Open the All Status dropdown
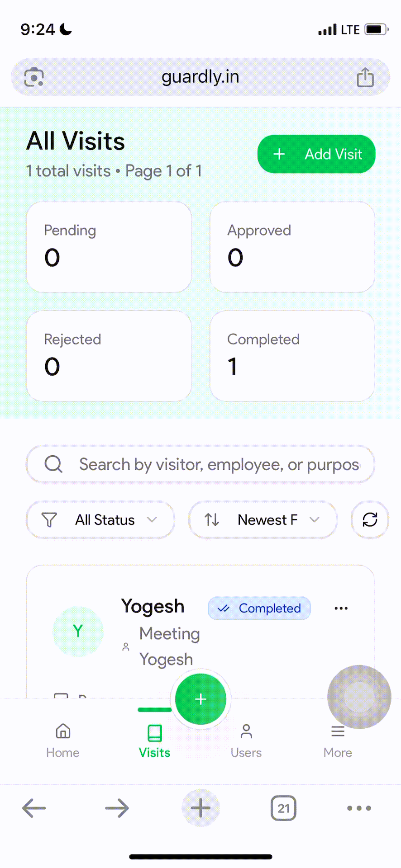The height and width of the screenshot is (868, 401). [x=100, y=520]
